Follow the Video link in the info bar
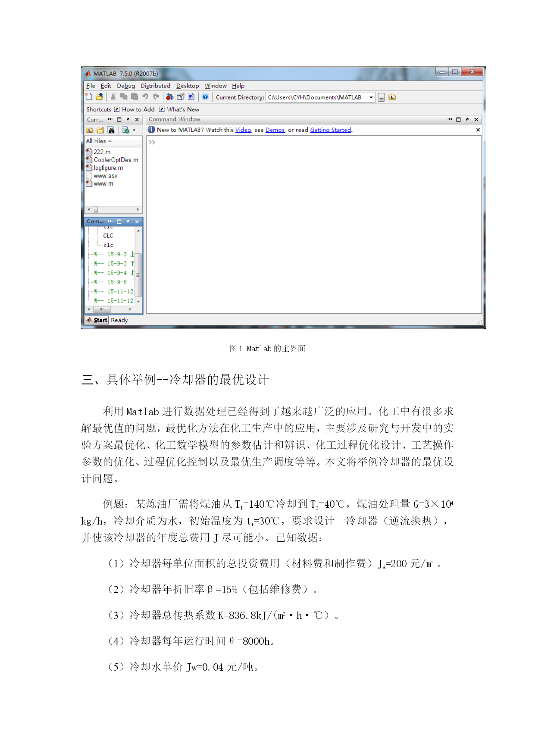Viewport: 535px width, 756px height. [x=243, y=130]
